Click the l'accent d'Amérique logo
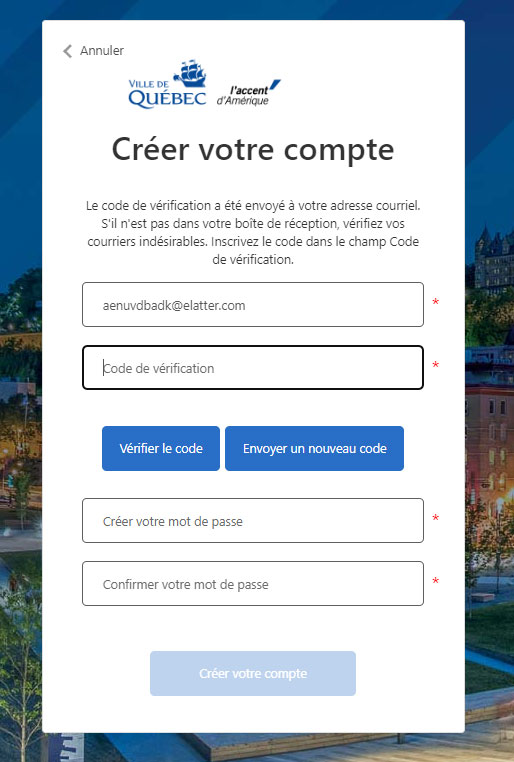 pyautogui.click(x=248, y=92)
